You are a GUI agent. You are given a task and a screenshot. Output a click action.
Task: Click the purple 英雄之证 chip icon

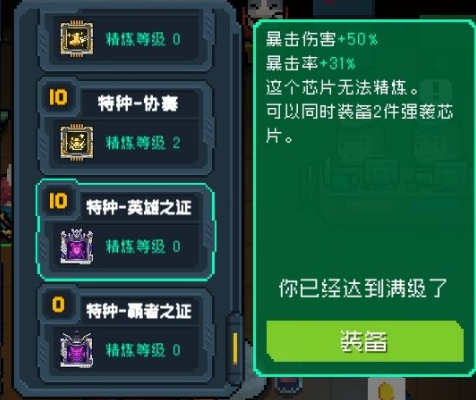(77, 246)
